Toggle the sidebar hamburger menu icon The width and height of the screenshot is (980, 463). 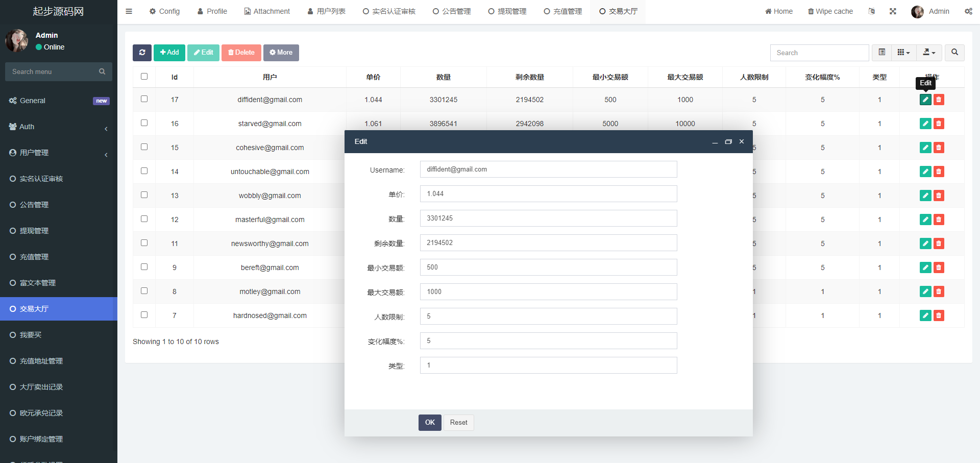point(129,11)
